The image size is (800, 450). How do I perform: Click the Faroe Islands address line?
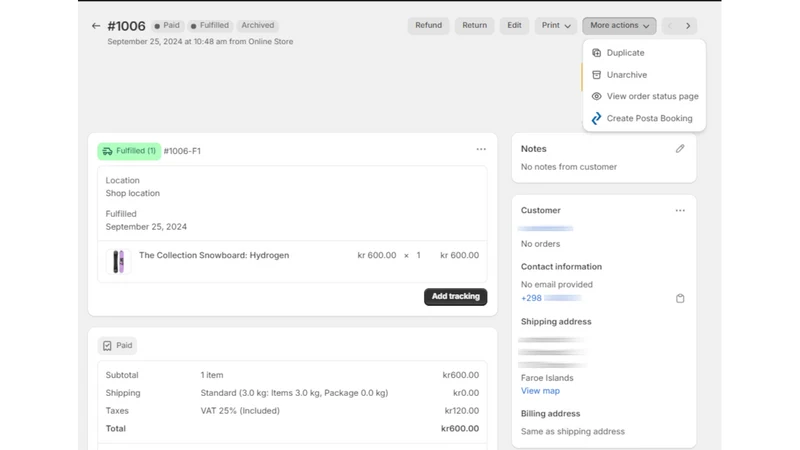(547, 378)
